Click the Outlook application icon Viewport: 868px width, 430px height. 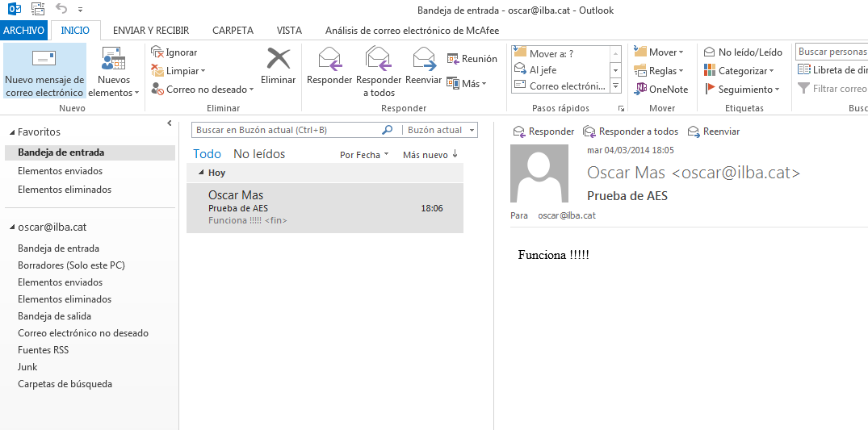pyautogui.click(x=15, y=9)
